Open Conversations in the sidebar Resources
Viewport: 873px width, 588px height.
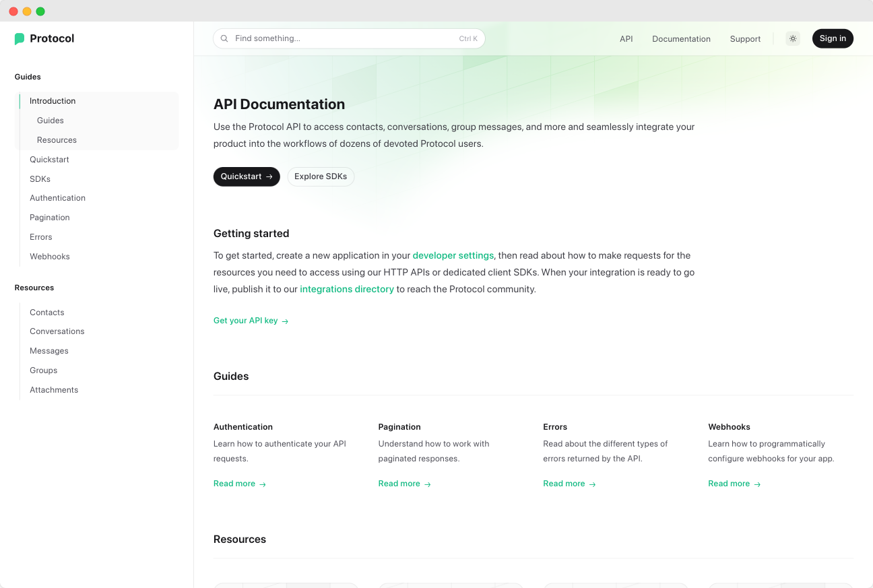57,331
